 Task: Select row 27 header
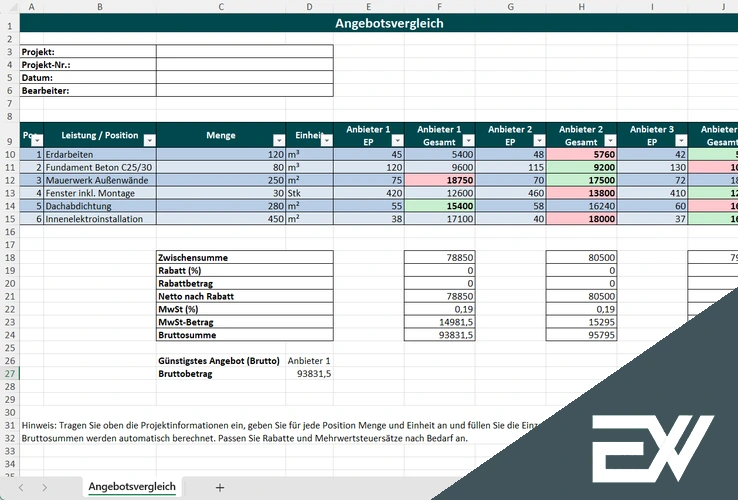point(10,374)
